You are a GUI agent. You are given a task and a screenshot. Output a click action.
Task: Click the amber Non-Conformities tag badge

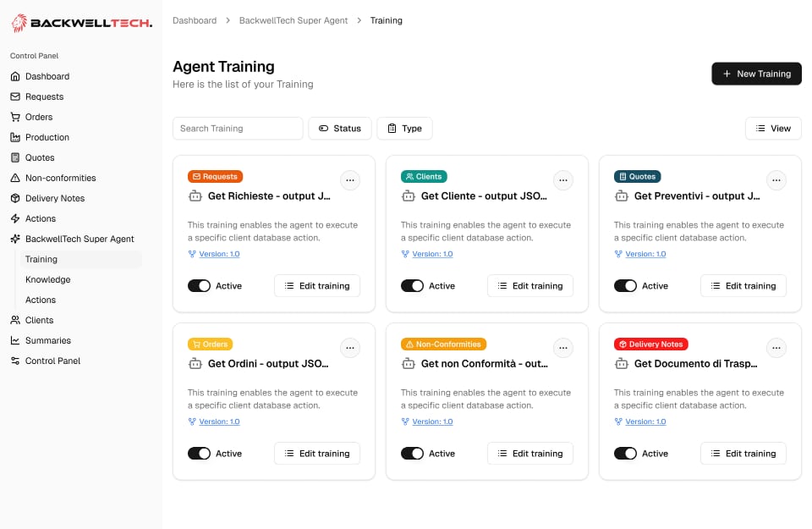click(443, 344)
